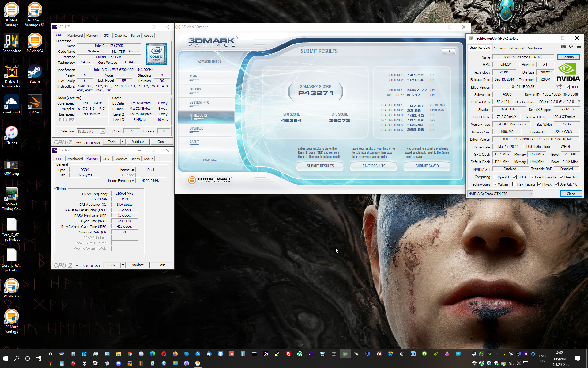Open FileZilla from the taskbar
The image size is (588, 368).
(x=288, y=354)
